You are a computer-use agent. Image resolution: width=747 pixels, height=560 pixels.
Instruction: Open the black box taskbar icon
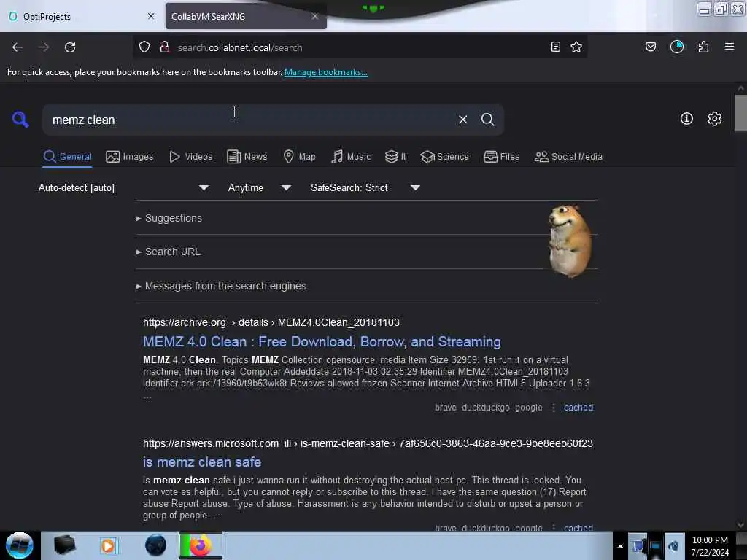click(x=64, y=545)
